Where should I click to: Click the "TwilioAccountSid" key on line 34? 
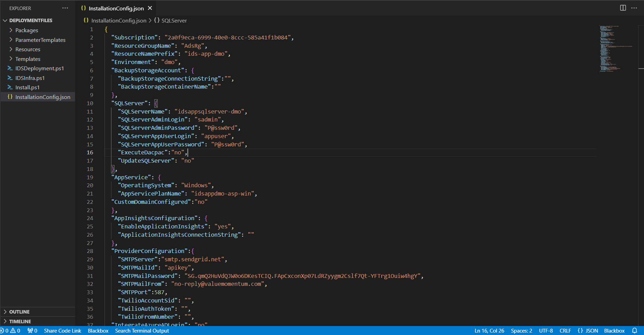coord(148,301)
